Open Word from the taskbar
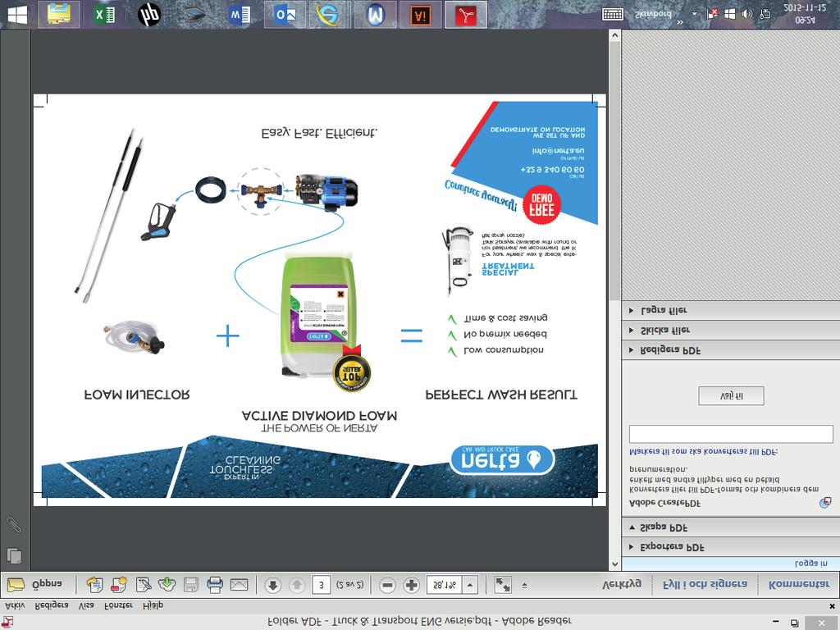Screen dimensions: 840x630 pyautogui.click(x=240, y=15)
